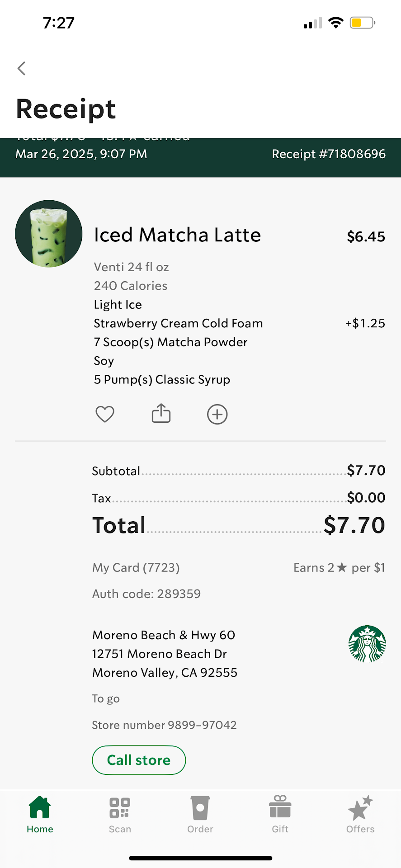Switch to the Scan tab
Image resolution: width=401 pixels, height=868 pixels.
point(120,815)
